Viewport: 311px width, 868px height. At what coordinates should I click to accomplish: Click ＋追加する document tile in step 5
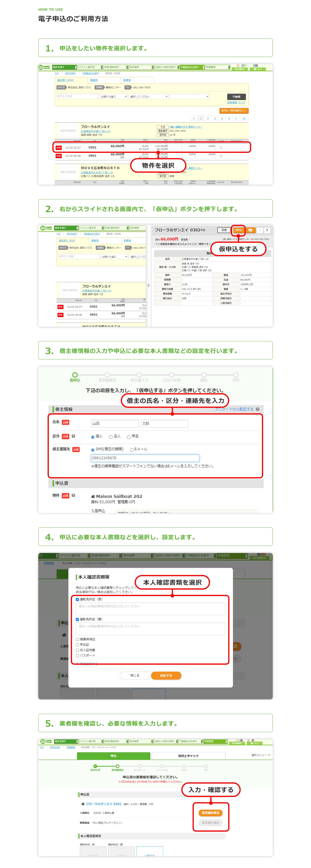tap(150, 851)
